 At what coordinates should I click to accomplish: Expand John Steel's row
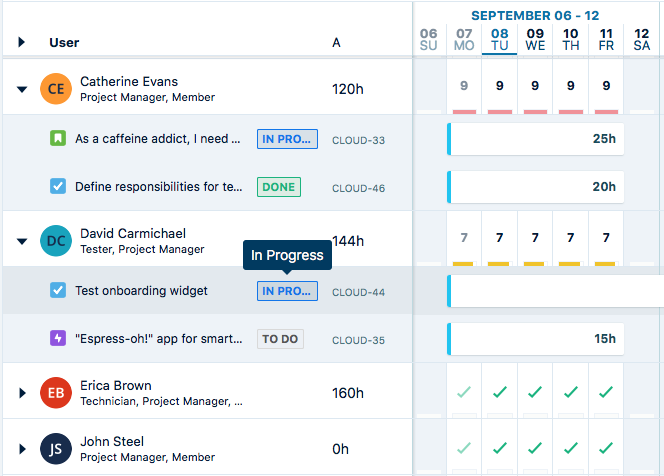(22, 449)
